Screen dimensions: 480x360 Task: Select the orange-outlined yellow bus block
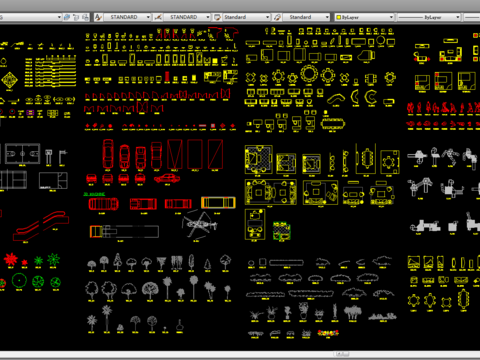click(218, 202)
